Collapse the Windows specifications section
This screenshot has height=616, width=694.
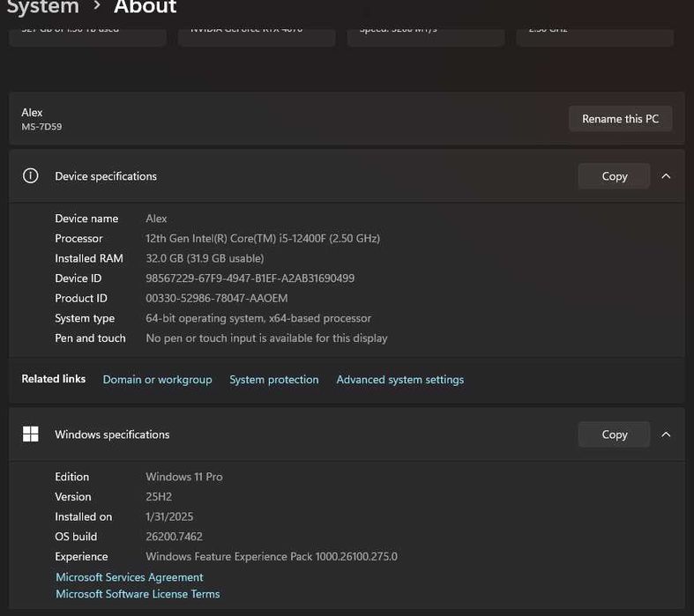666,434
